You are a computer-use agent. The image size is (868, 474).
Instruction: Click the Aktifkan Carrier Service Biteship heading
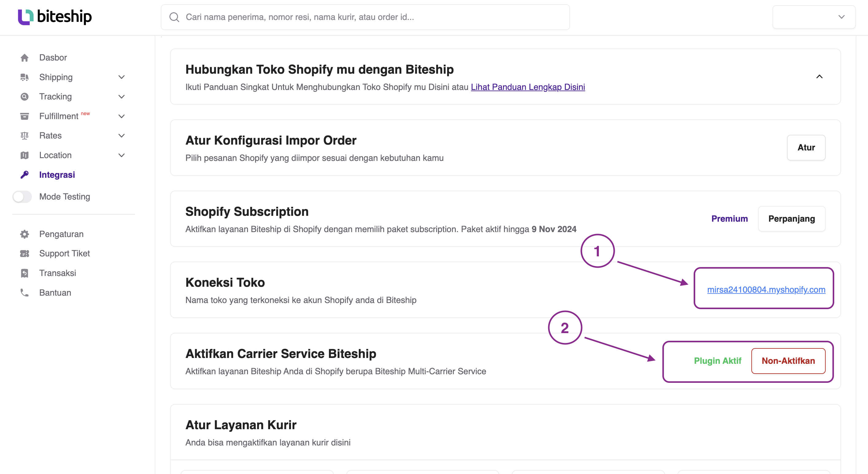point(281,354)
